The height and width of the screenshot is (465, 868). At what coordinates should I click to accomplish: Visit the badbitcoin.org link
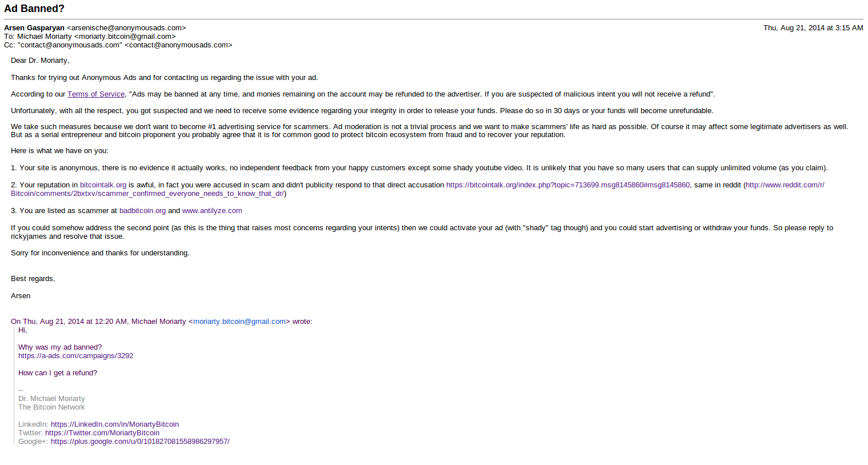point(142,211)
